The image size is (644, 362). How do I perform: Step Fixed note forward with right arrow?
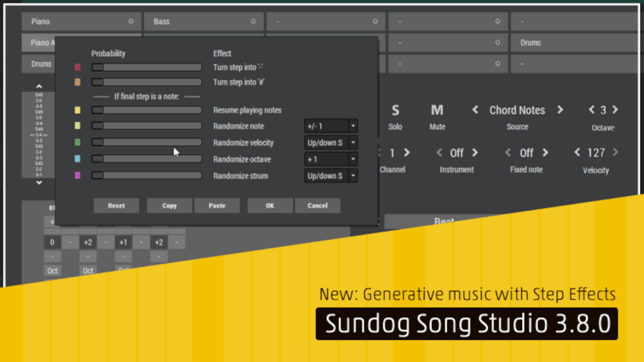545,153
